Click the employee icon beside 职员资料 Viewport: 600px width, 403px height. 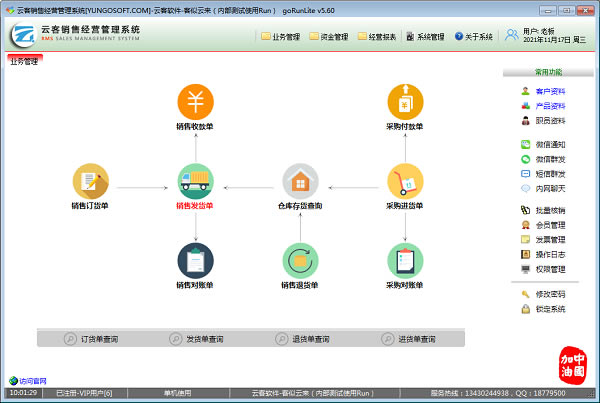pos(526,121)
